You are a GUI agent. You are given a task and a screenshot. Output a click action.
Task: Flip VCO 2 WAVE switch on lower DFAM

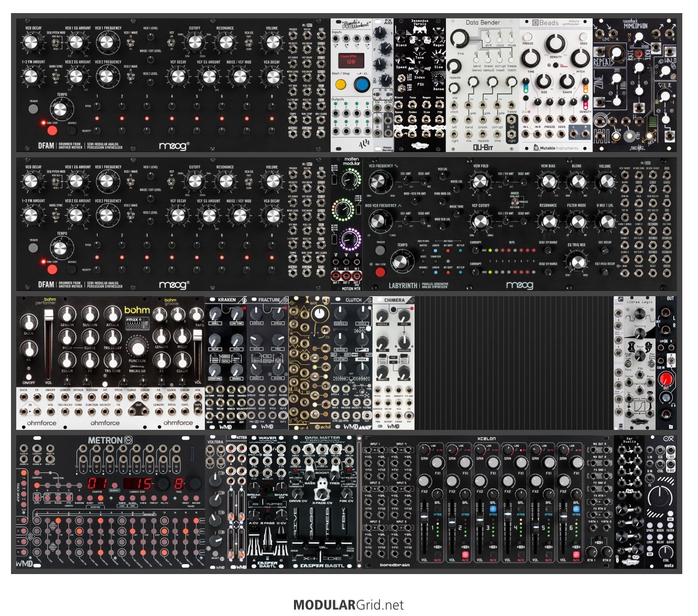(130, 215)
